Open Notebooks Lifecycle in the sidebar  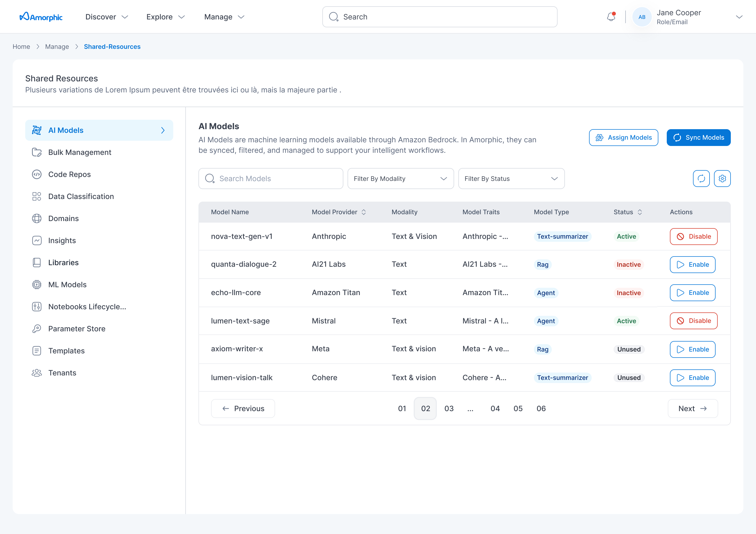[87, 306]
